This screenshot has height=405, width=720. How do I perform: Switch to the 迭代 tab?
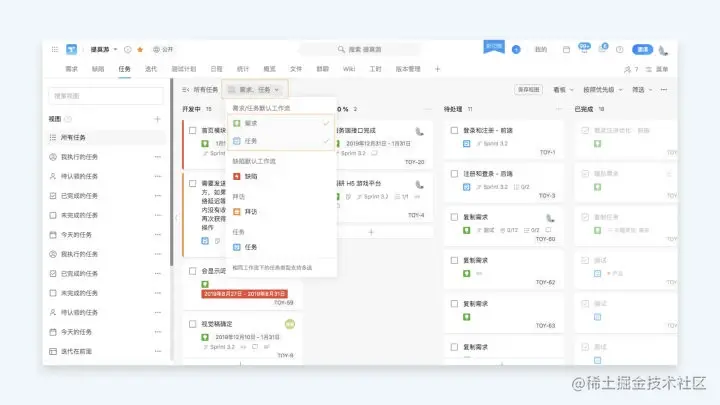[x=151, y=69]
